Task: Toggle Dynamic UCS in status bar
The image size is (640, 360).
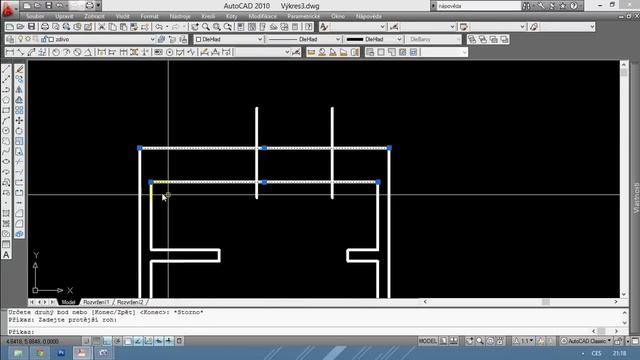Action: 148,341
